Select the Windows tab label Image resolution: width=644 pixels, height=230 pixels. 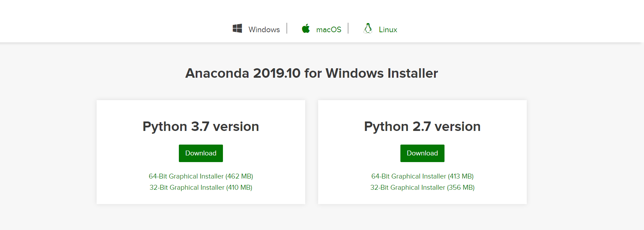point(264,30)
